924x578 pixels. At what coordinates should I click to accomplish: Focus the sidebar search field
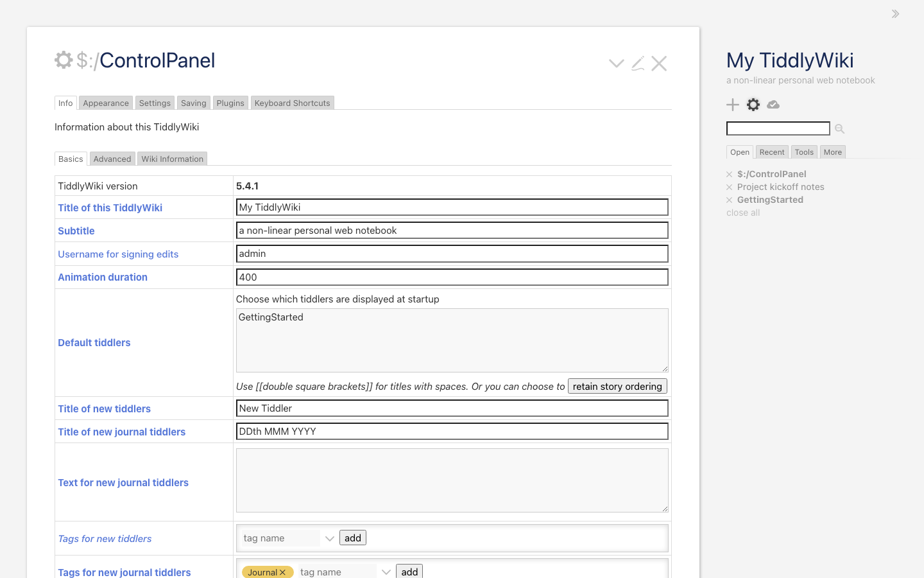(x=778, y=128)
